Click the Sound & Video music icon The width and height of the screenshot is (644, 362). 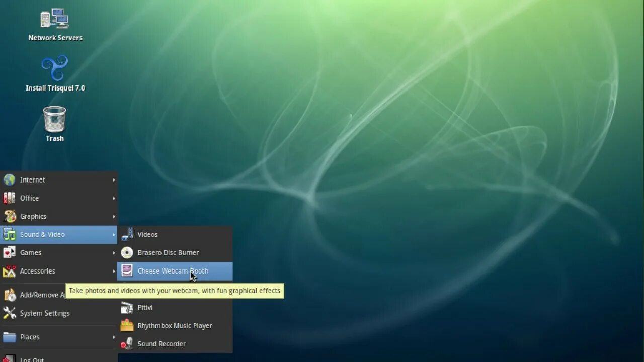(x=10, y=234)
